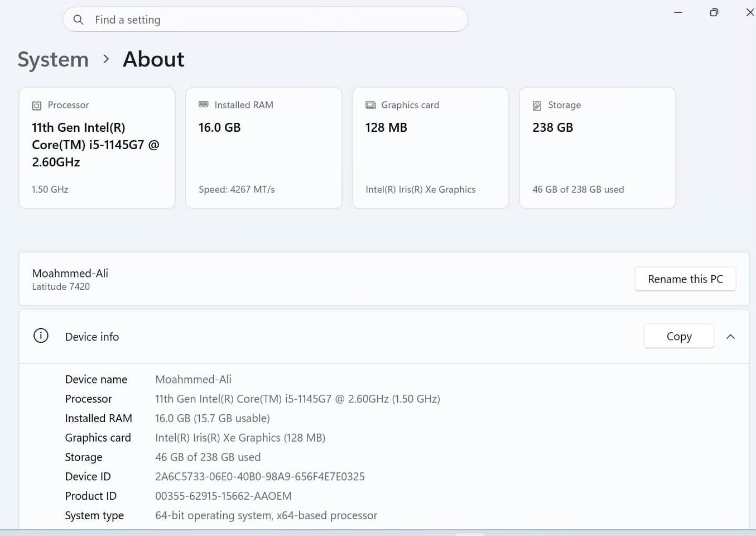Click Intel(R) Iris(R) Xe Graphics card label
The height and width of the screenshot is (536, 756).
tap(421, 189)
